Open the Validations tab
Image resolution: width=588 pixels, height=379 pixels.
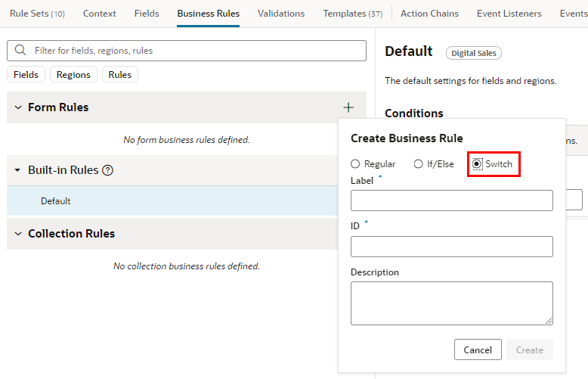(281, 14)
